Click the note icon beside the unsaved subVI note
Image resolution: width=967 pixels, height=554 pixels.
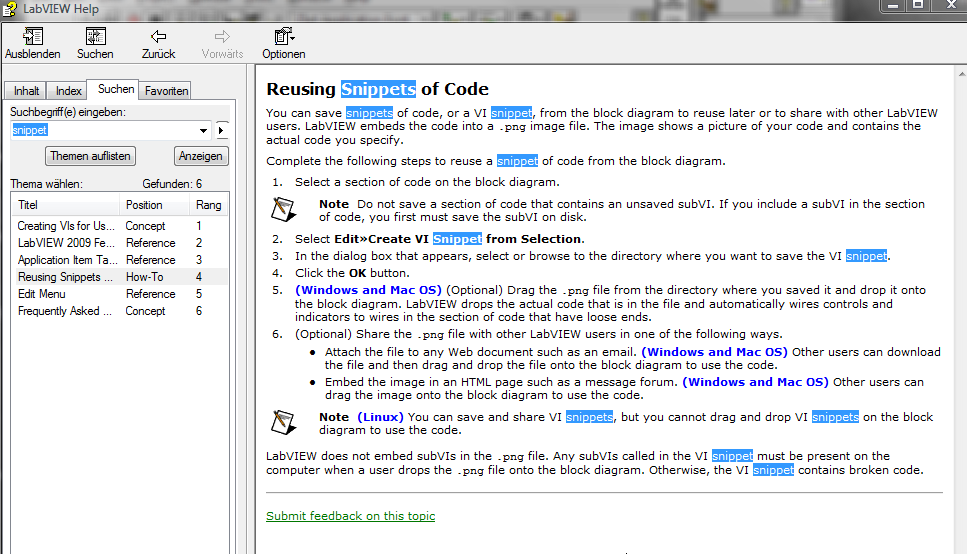[283, 210]
